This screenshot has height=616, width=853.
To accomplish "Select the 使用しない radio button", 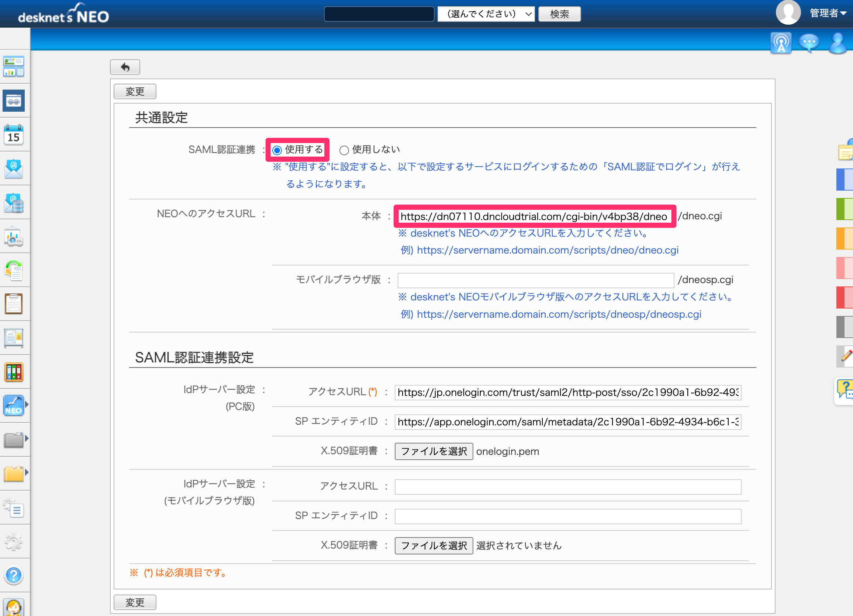I will [344, 150].
